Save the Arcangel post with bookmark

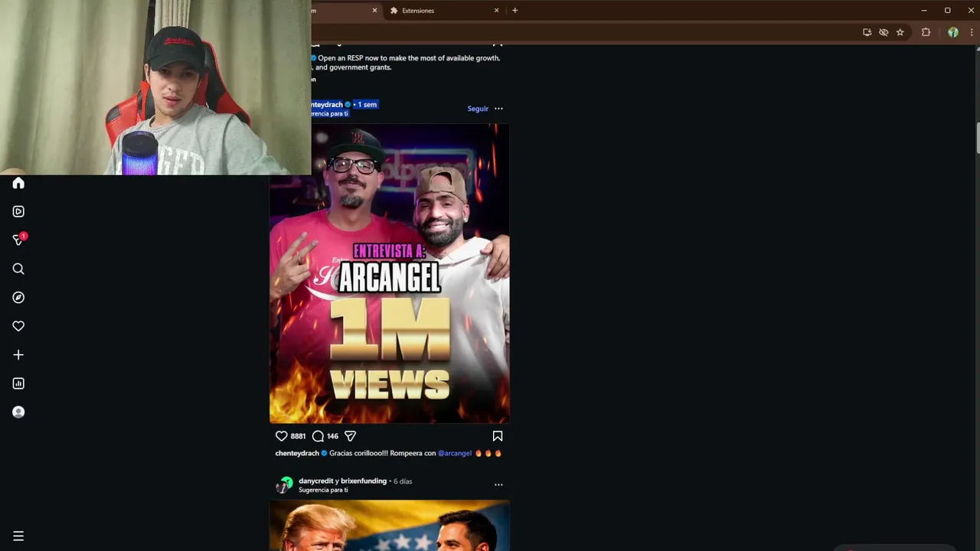[498, 436]
